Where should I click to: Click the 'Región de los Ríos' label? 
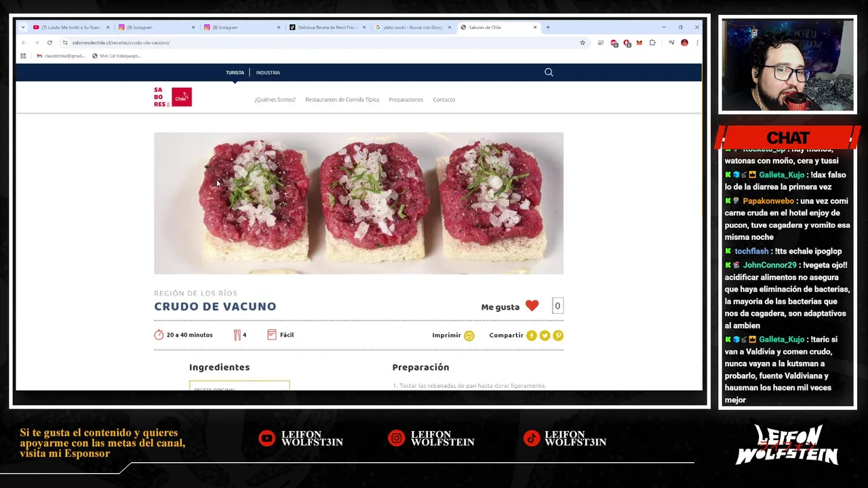pyautogui.click(x=195, y=293)
